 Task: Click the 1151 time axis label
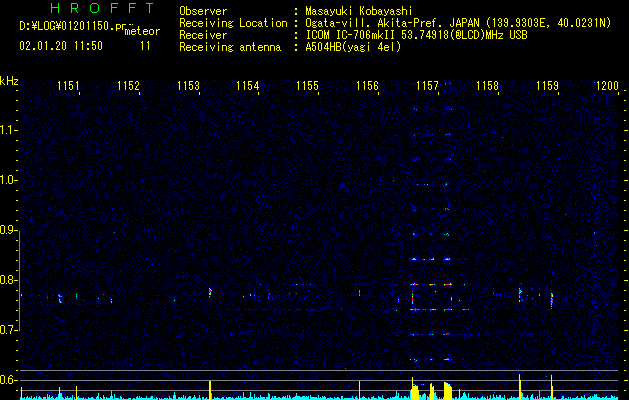(x=68, y=86)
